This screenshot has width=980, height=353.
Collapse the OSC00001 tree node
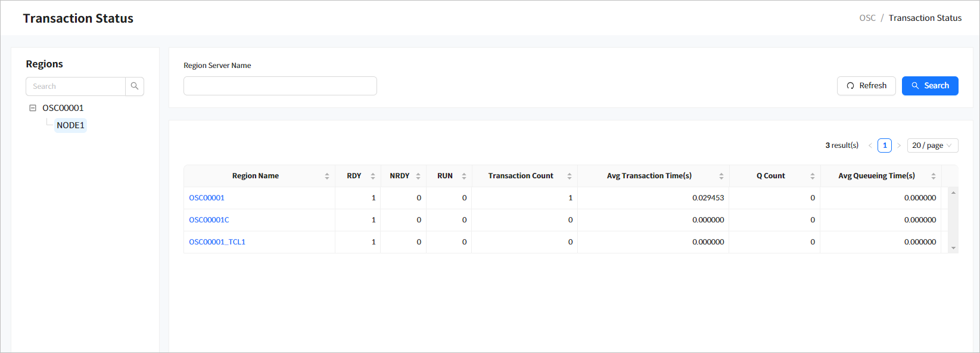click(33, 108)
